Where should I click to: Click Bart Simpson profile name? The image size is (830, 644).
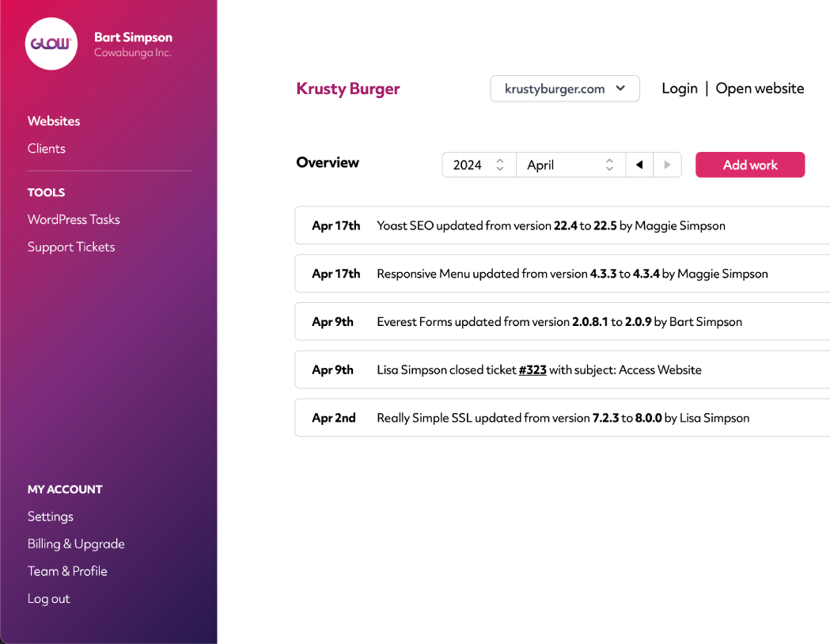tap(134, 37)
